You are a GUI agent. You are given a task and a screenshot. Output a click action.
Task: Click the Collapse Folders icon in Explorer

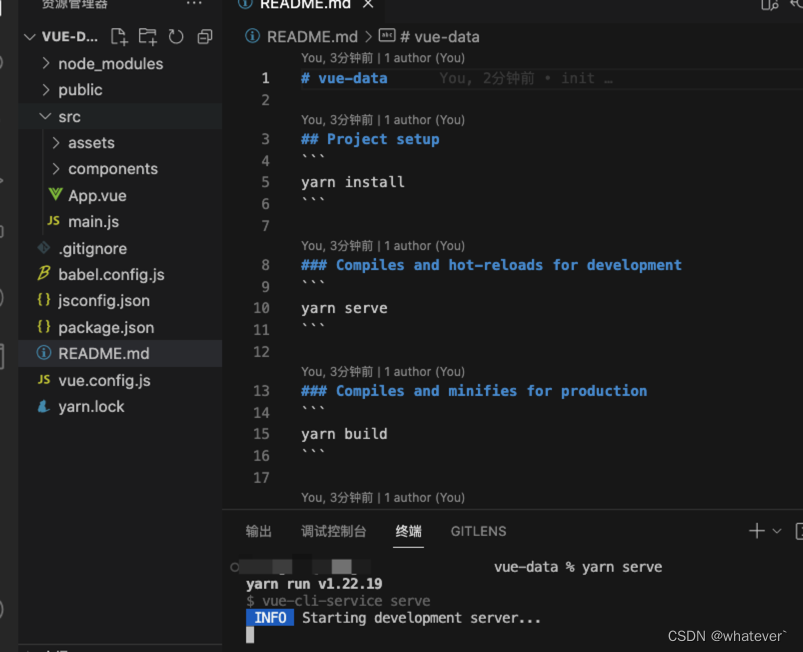point(204,36)
